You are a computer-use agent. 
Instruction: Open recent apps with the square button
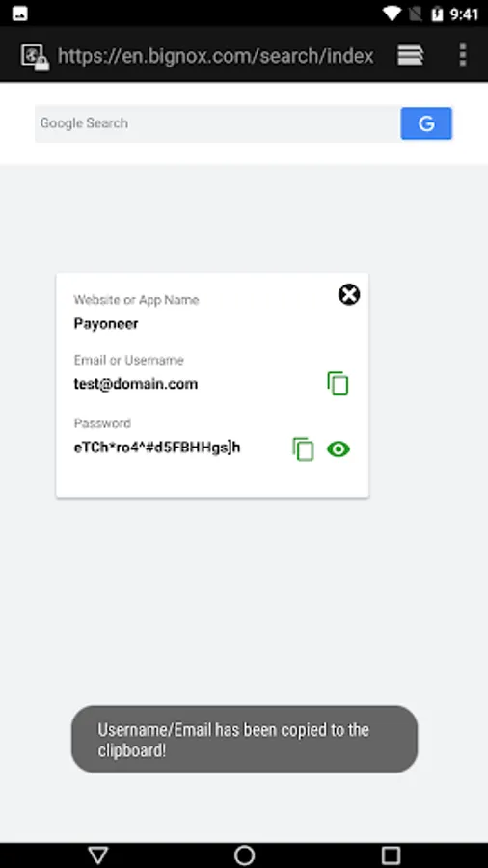[391, 854]
